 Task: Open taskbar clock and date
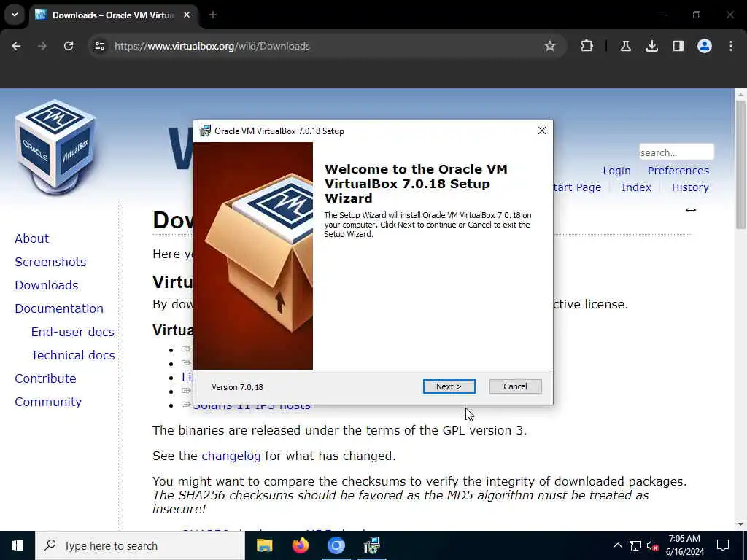pyautogui.click(x=684, y=545)
